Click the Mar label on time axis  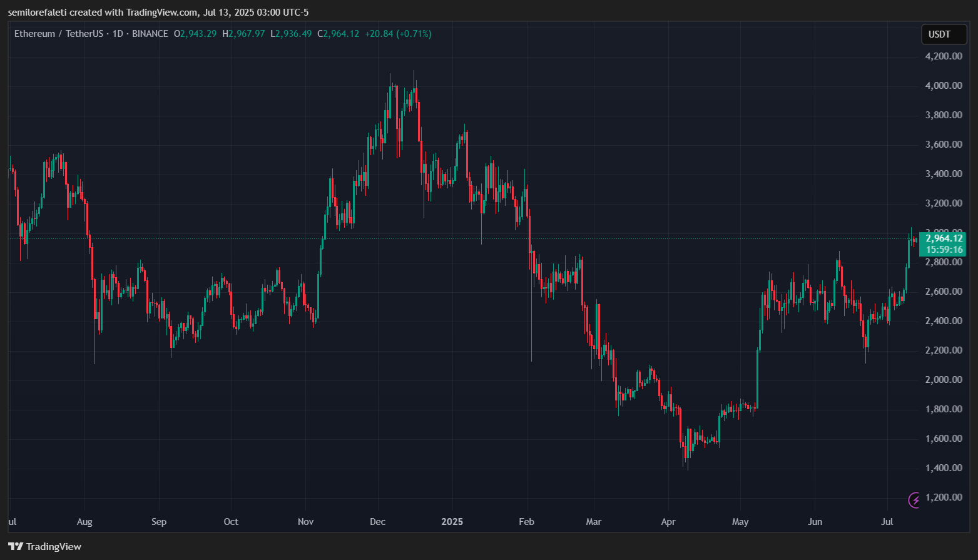point(594,522)
